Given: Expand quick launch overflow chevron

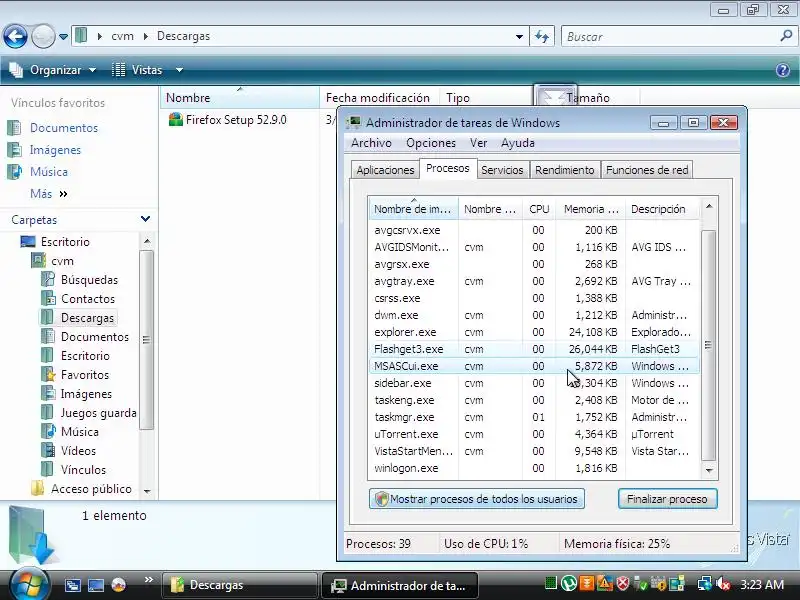Looking at the screenshot, I should click(x=149, y=579).
